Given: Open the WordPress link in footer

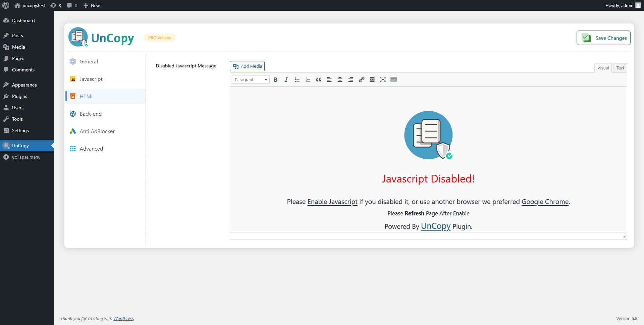Looking at the screenshot, I should 123,319.
